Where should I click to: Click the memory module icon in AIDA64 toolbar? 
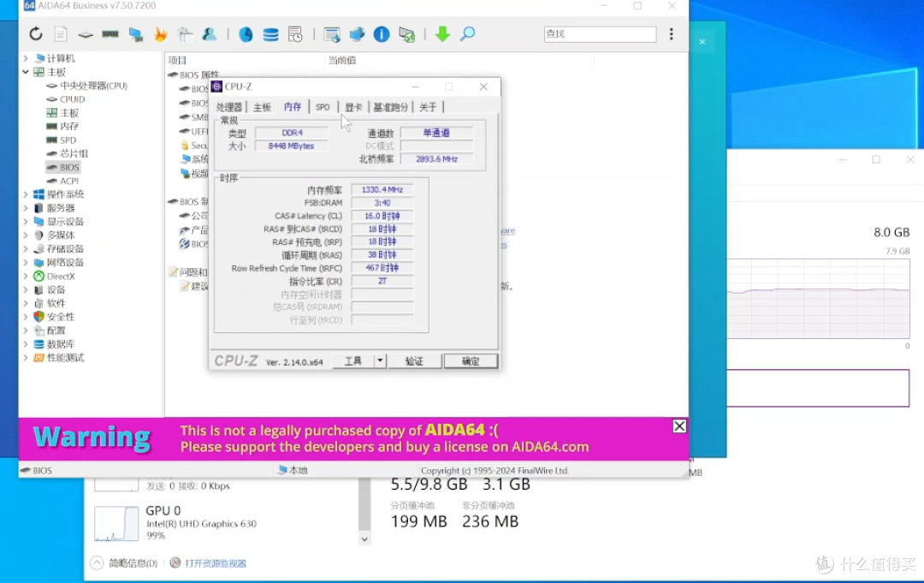click(x=110, y=34)
